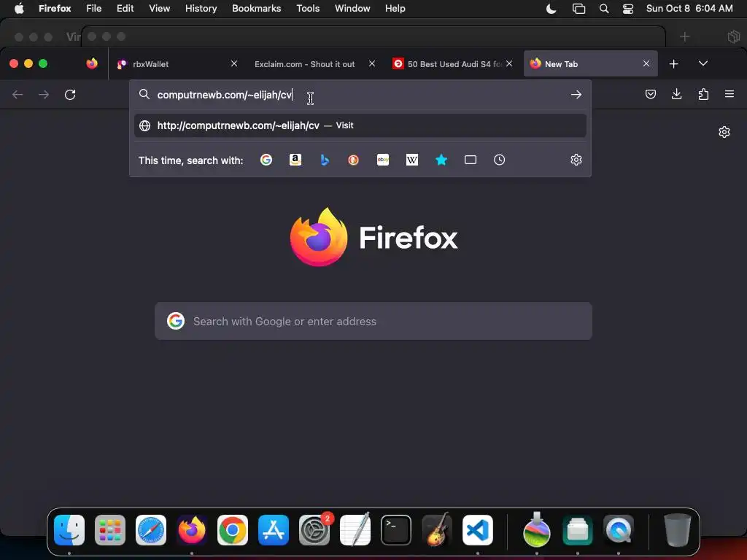
Task: Close the Exclaim.com tab
Action: pyautogui.click(x=372, y=64)
